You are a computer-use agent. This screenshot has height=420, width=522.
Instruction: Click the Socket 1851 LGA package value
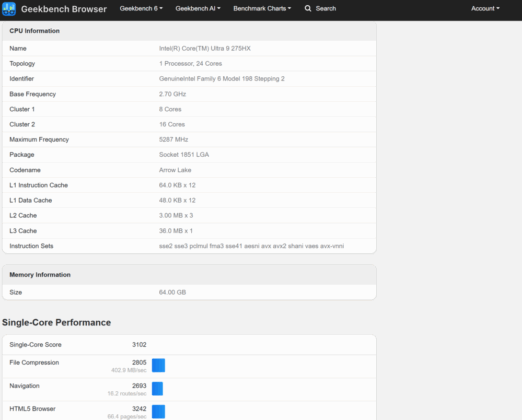point(184,155)
